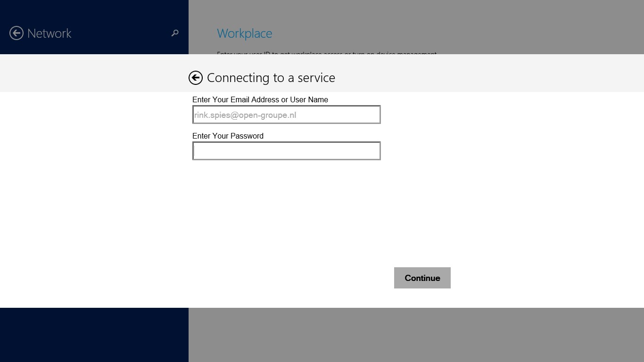Image resolution: width=644 pixels, height=362 pixels.
Task: Click inside the password input box
Action: pos(286,151)
